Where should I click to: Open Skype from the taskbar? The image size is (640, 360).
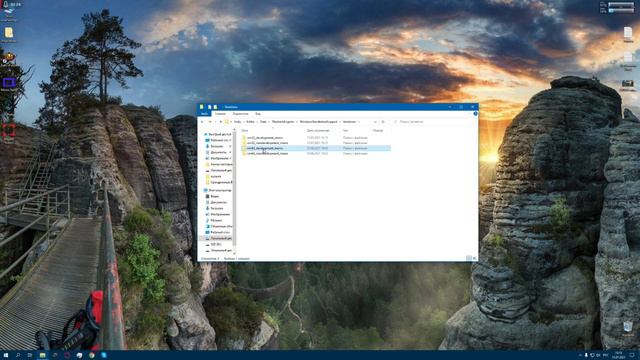pos(104,356)
